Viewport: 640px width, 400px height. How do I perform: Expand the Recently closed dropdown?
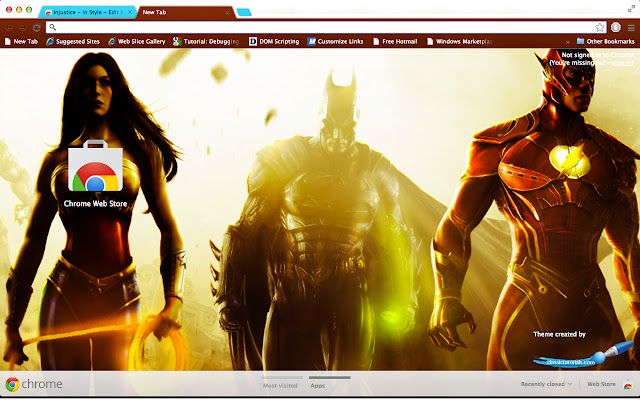(x=546, y=384)
